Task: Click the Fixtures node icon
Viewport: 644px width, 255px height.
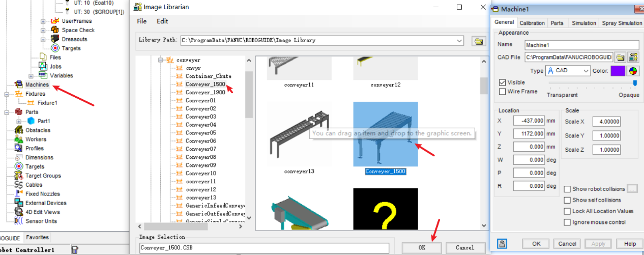Action: tap(19, 94)
